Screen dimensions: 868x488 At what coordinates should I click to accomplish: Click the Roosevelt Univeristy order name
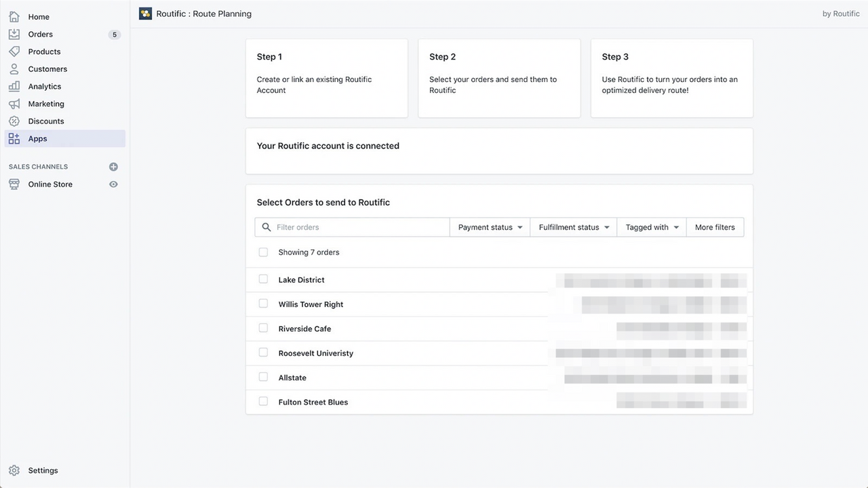315,353
